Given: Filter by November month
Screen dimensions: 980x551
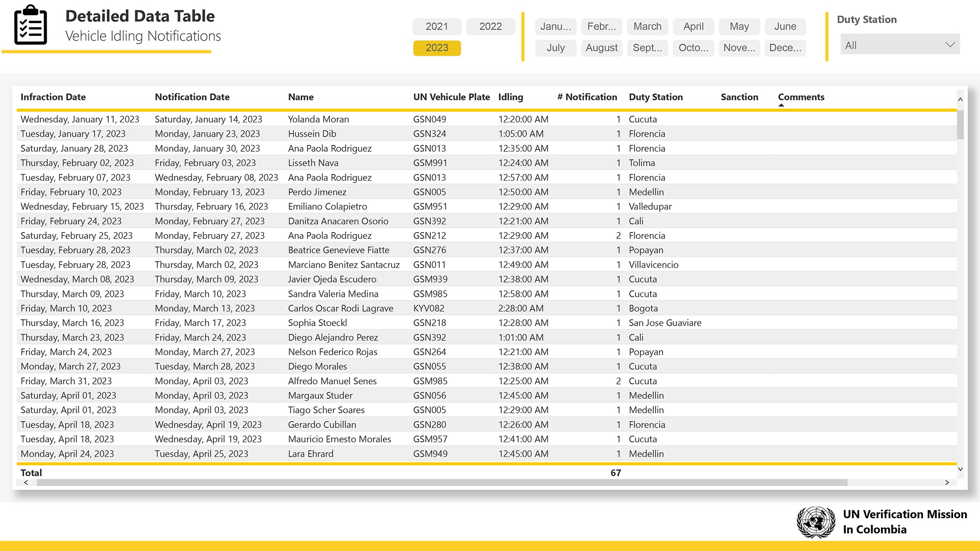Looking at the screenshot, I should 739,48.
